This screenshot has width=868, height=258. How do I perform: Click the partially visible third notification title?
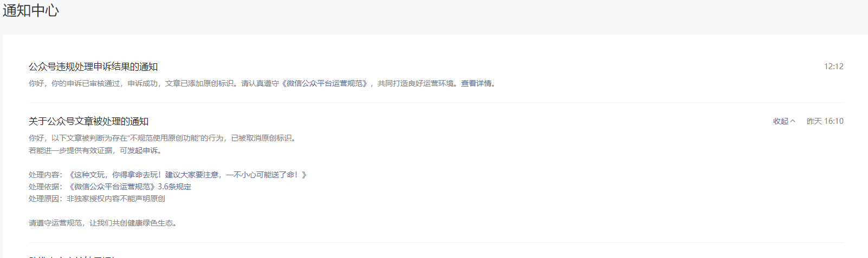tap(72, 256)
